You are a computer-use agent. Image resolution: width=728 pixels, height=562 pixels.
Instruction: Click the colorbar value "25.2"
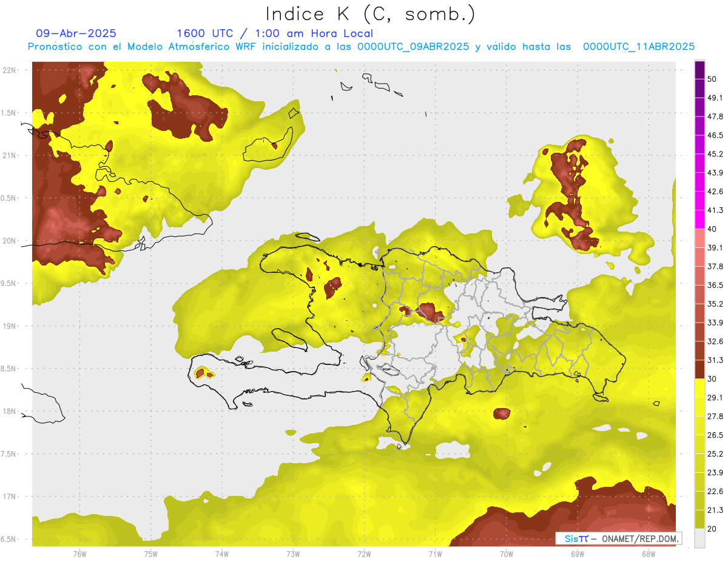(715, 454)
